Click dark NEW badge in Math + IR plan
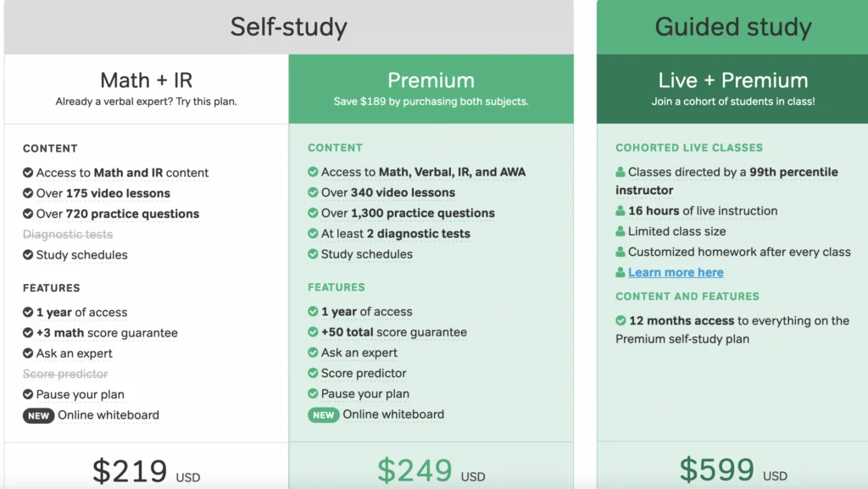This screenshot has width=868, height=489. pos(38,415)
